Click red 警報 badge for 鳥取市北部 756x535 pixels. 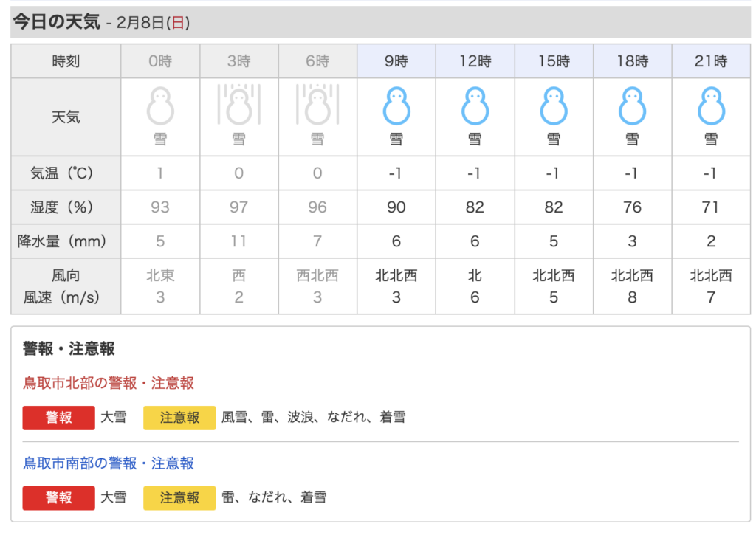[59, 418]
